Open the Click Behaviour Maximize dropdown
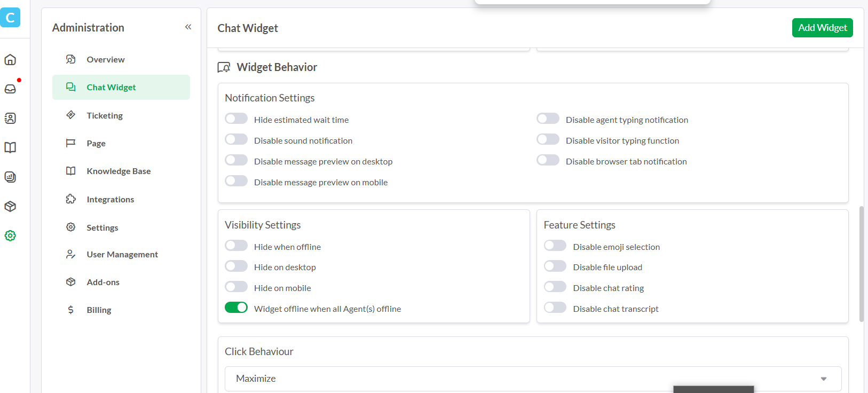 coord(533,379)
